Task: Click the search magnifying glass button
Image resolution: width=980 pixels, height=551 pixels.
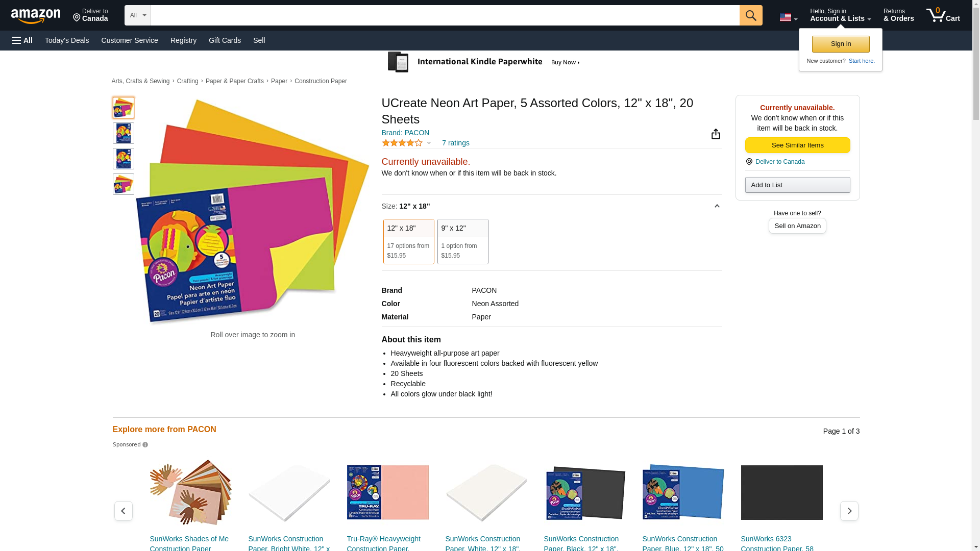Action: (750, 15)
